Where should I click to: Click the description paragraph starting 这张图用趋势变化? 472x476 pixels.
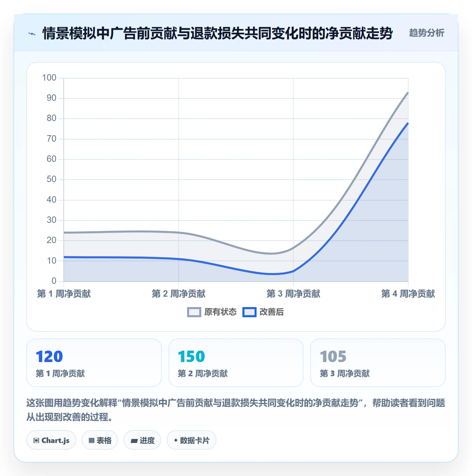click(236, 410)
